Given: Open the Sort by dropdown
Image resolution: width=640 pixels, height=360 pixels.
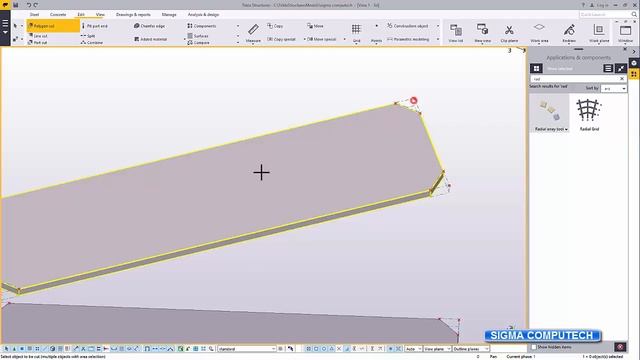Looking at the screenshot, I should click(613, 89).
